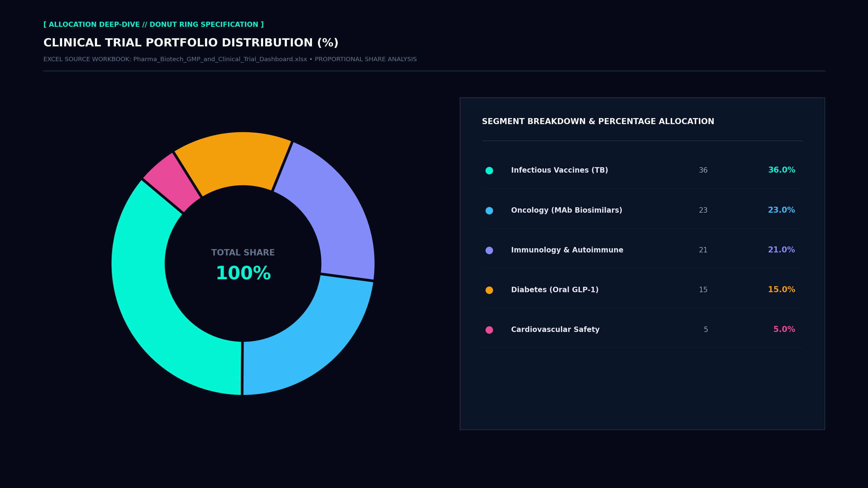Click the teal legend dot for Infectious Vaccines
Screen dimensions: 868x488
pos(489,171)
